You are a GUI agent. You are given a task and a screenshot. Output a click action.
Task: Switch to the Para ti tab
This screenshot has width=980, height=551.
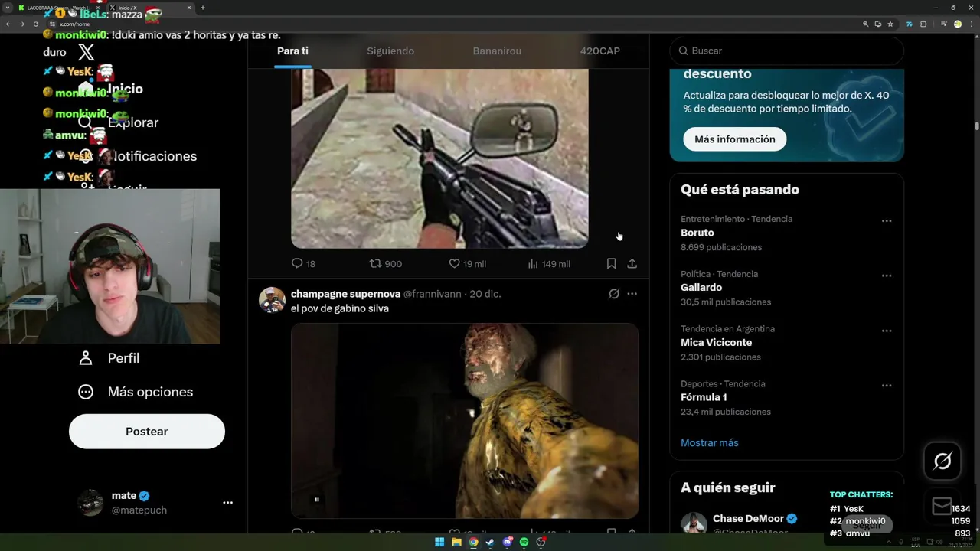292,51
